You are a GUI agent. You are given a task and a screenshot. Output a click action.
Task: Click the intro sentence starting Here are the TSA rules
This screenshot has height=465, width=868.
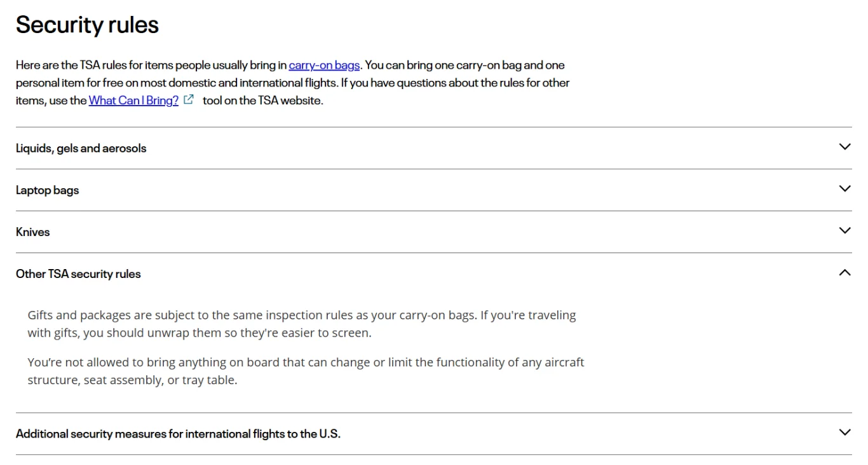pyautogui.click(x=188, y=65)
